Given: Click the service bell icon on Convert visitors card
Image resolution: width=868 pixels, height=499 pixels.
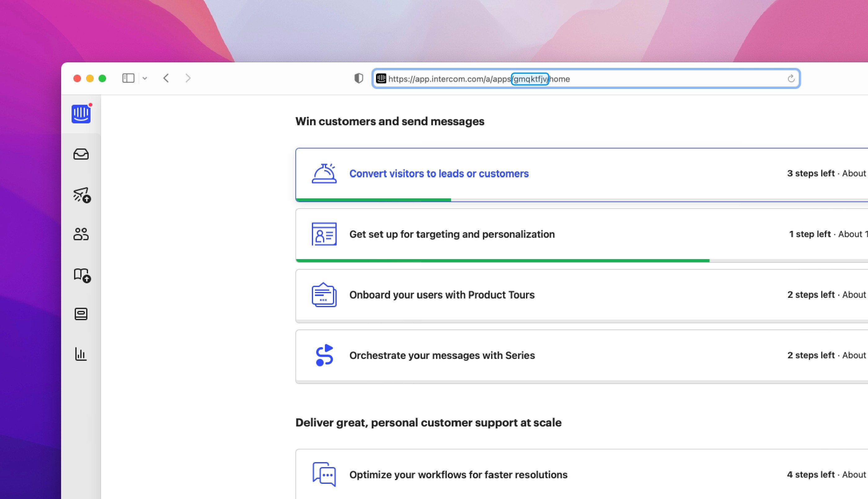Looking at the screenshot, I should (x=324, y=174).
